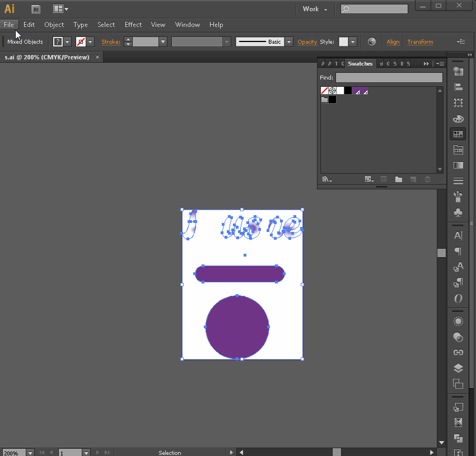The width and height of the screenshot is (476, 456).
Task: Select the s.ai document tab
Action: [47, 57]
